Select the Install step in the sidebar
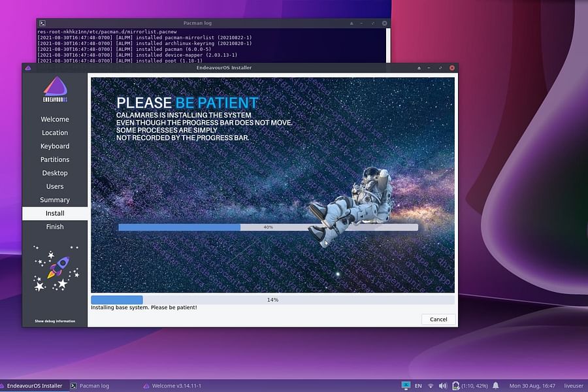The height and width of the screenshot is (392, 588). coord(54,213)
